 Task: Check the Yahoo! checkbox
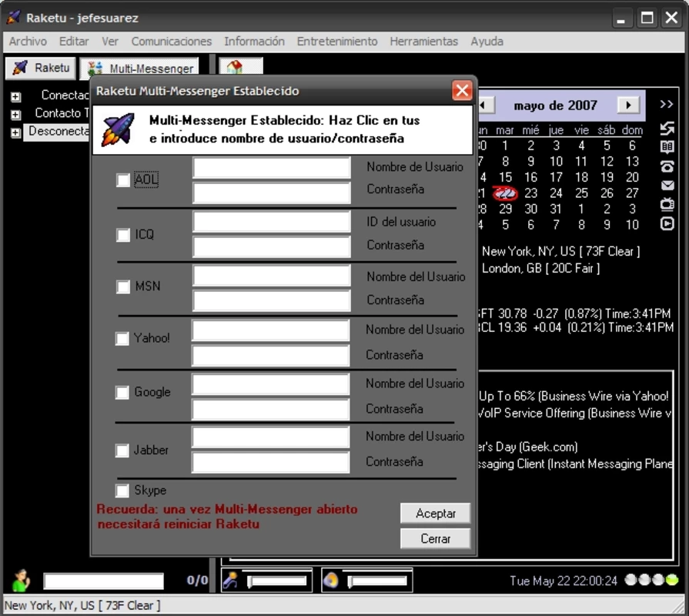[x=122, y=338]
